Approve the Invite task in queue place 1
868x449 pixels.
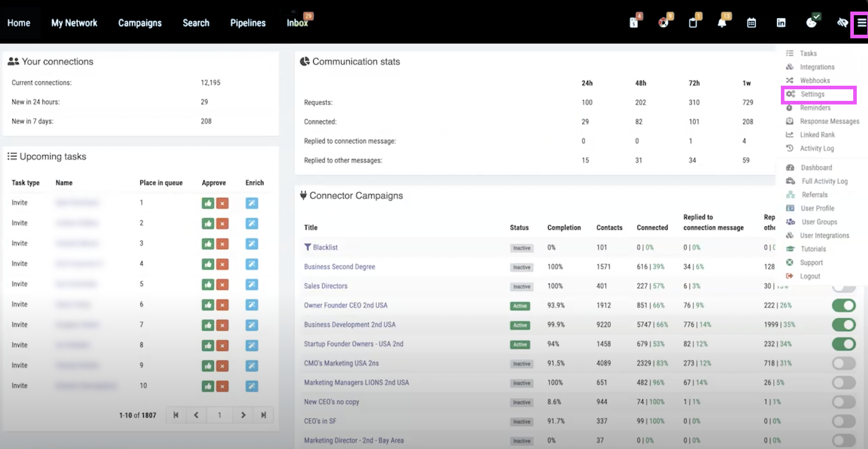point(208,203)
